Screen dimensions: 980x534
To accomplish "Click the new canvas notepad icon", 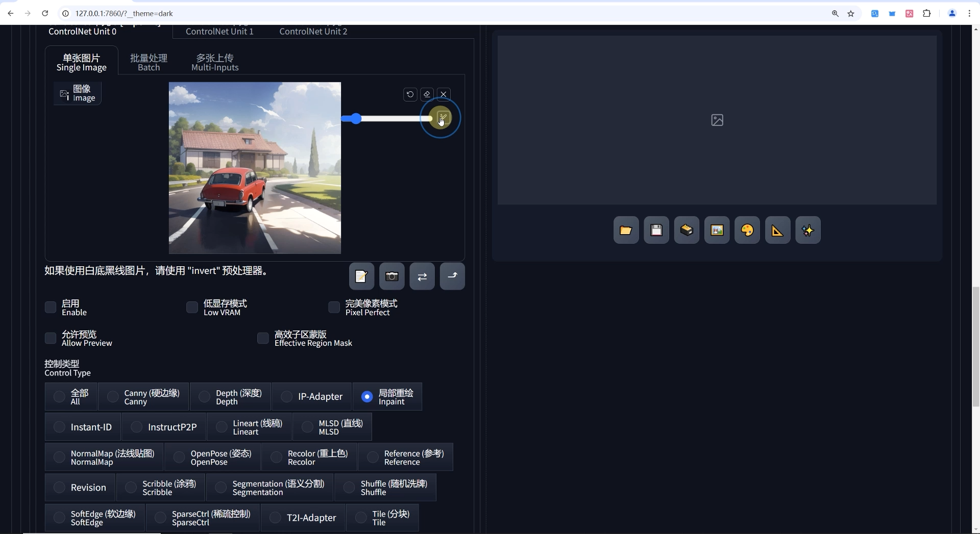I will point(361,276).
